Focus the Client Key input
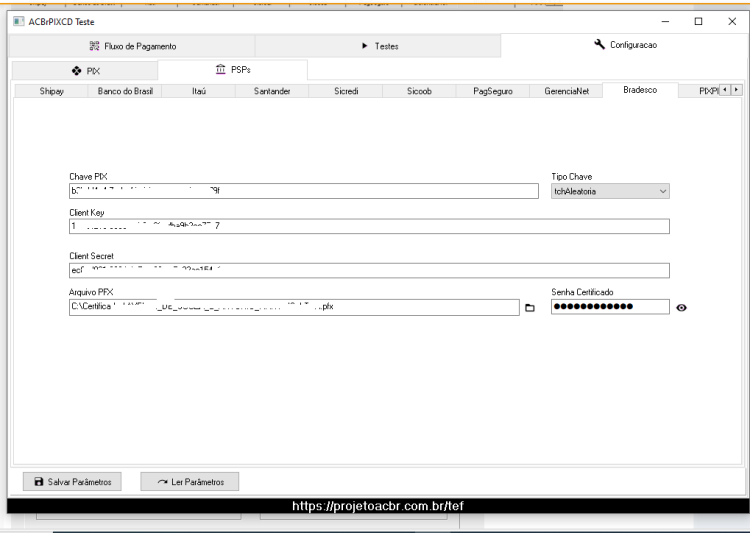The height and width of the screenshot is (533, 750). (x=369, y=226)
